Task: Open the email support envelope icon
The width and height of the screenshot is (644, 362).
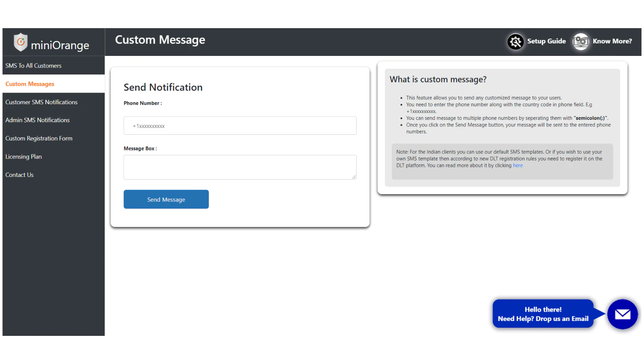Action: pyautogui.click(x=622, y=314)
